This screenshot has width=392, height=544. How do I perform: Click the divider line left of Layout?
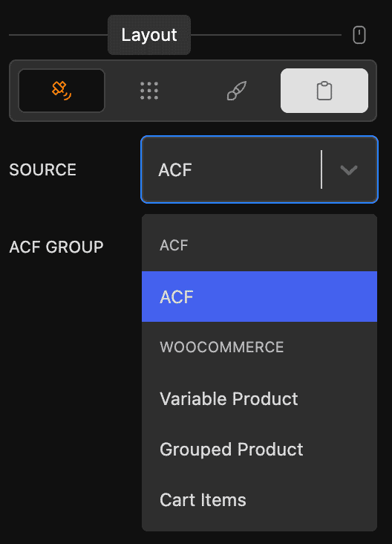[x=58, y=35]
